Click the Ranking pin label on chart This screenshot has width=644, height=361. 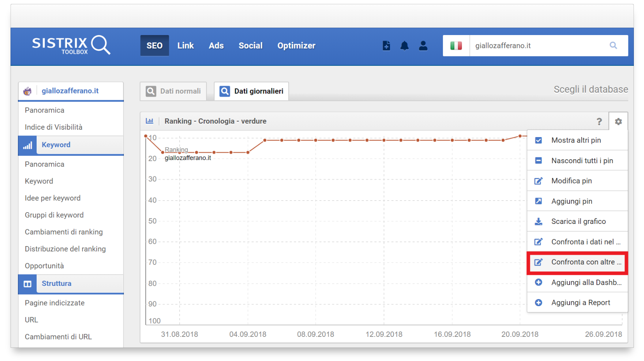coord(176,150)
